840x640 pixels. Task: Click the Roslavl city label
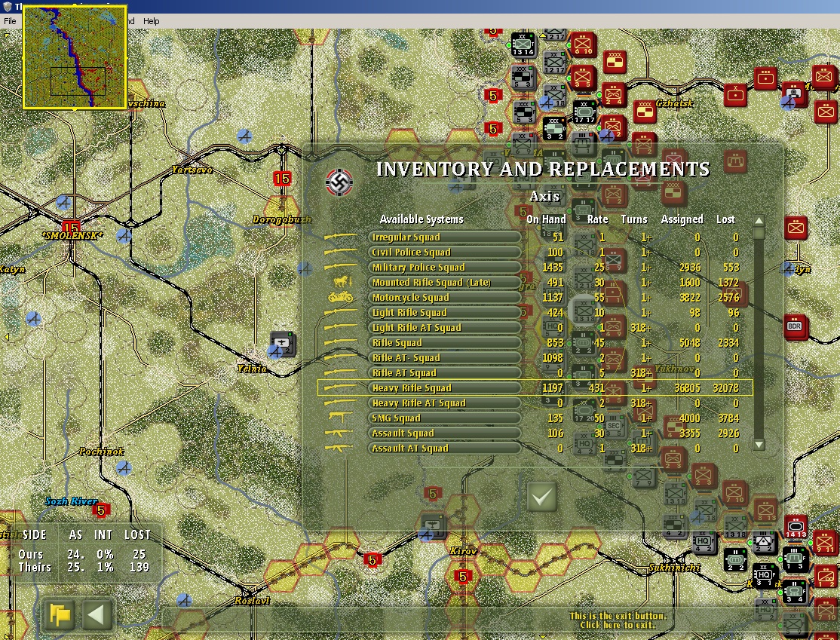click(253, 601)
